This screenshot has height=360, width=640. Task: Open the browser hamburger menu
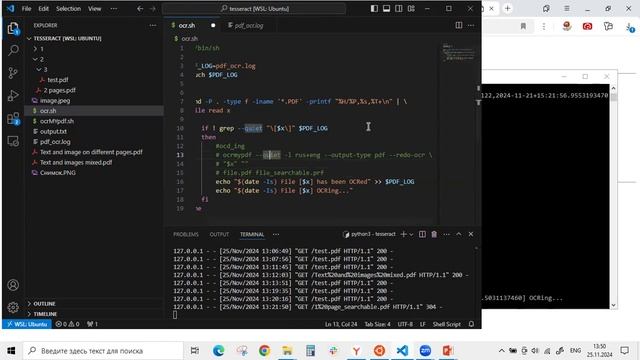tap(567, 9)
